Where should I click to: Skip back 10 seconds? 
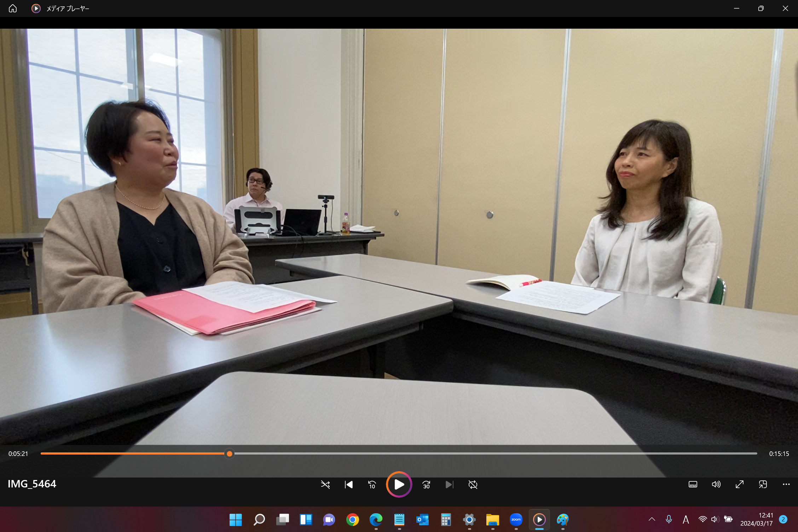372,484
